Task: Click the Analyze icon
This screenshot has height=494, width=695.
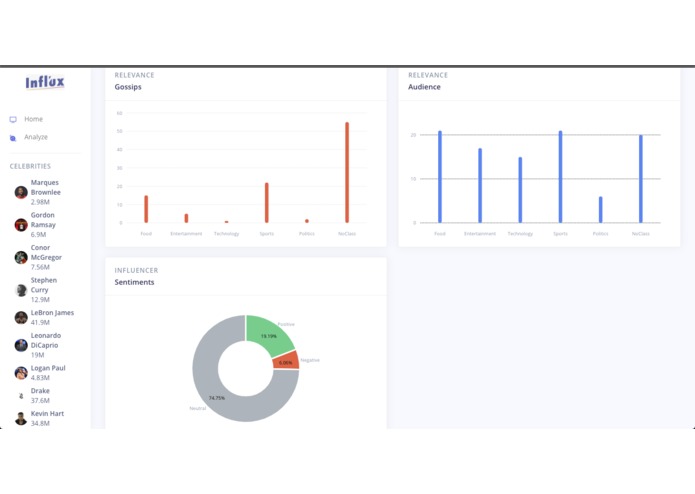Action: (13, 138)
